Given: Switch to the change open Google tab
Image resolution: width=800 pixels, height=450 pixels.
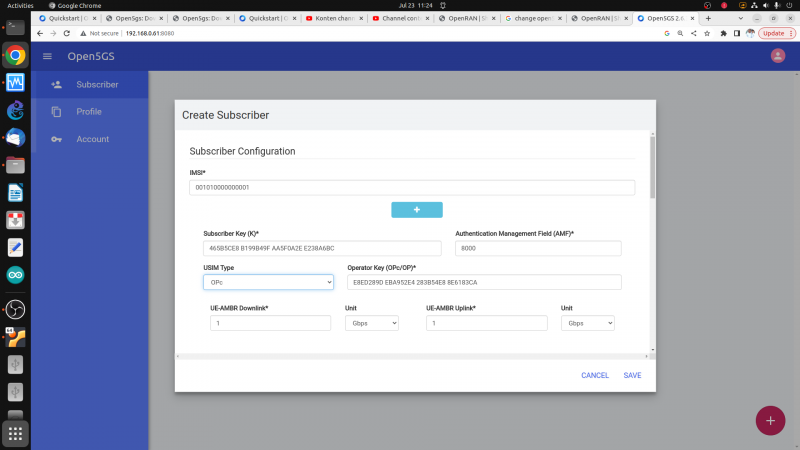Looking at the screenshot, I should (x=530, y=18).
